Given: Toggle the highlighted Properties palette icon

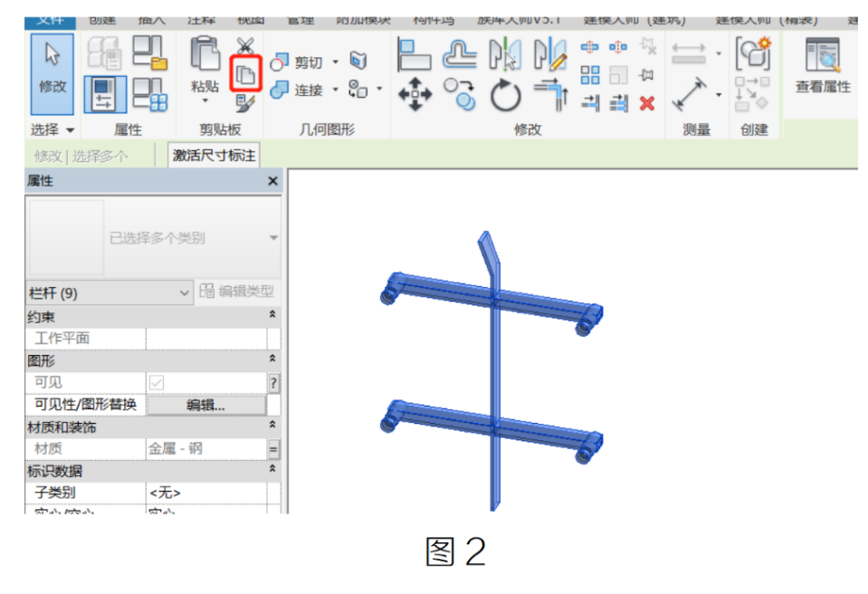Looking at the screenshot, I should (105, 95).
